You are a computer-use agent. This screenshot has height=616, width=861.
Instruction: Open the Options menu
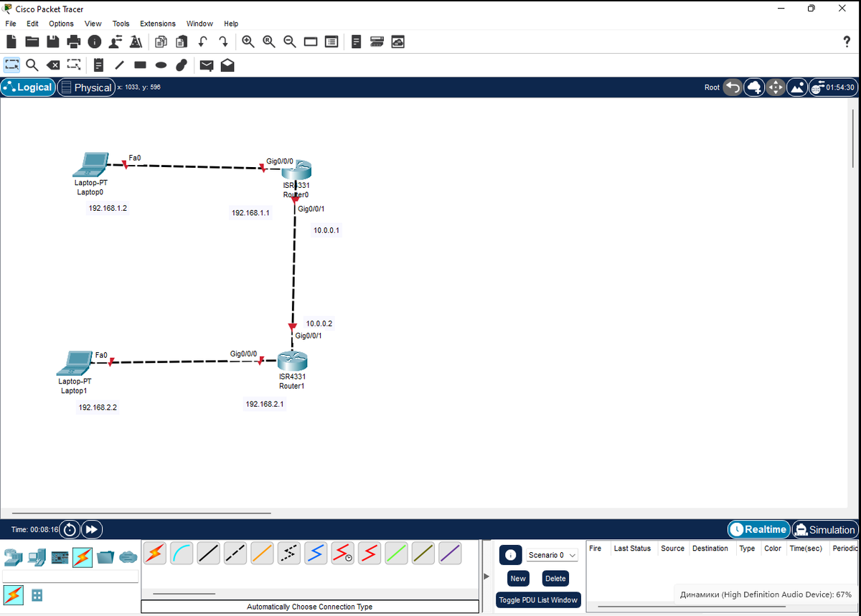pos(61,24)
